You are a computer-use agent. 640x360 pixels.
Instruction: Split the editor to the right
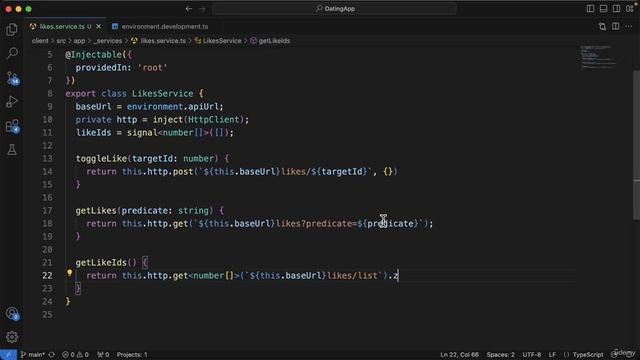click(x=616, y=27)
